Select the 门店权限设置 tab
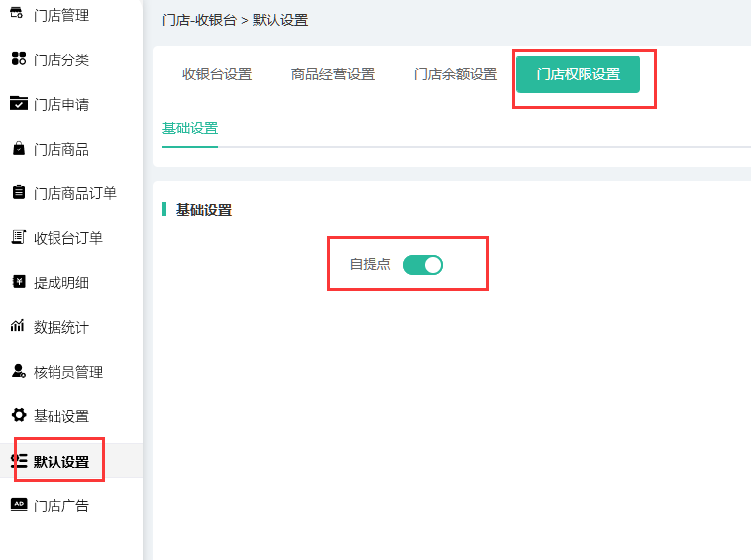The height and width of the screenshot is (560, 751). [578, 74]
